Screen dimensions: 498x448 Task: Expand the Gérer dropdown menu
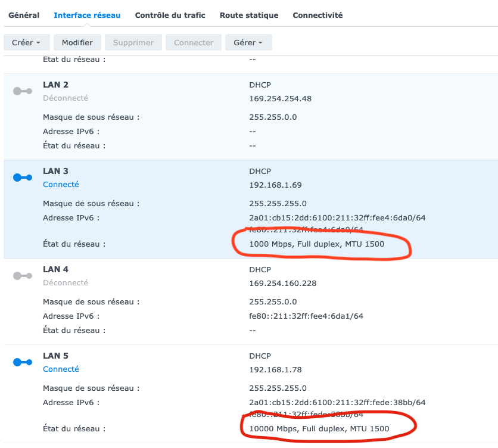(248, 42)
